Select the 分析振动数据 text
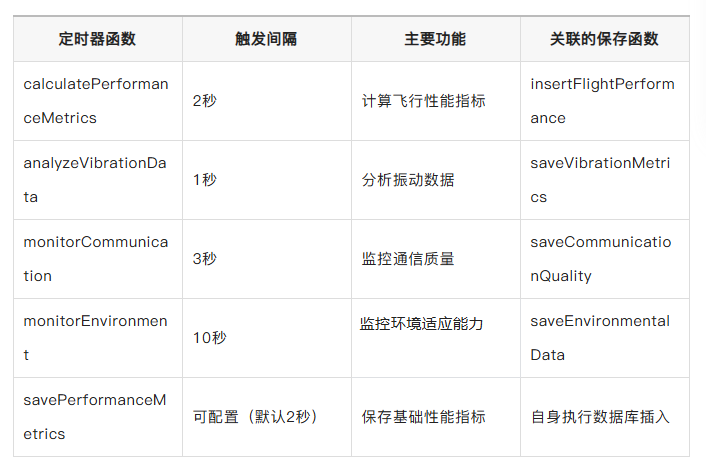The image size is (706, 474). [x=408, y=180]
